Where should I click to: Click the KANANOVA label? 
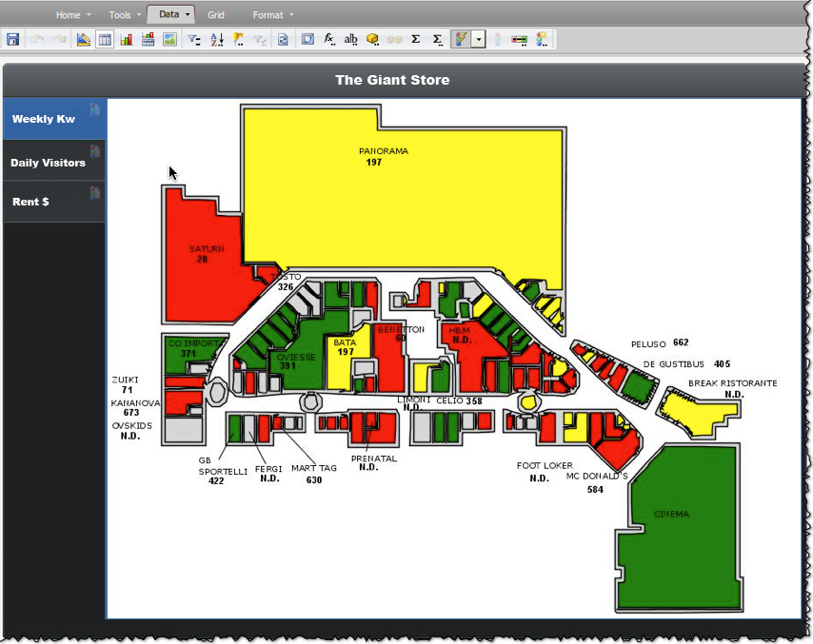click(135, 403)
